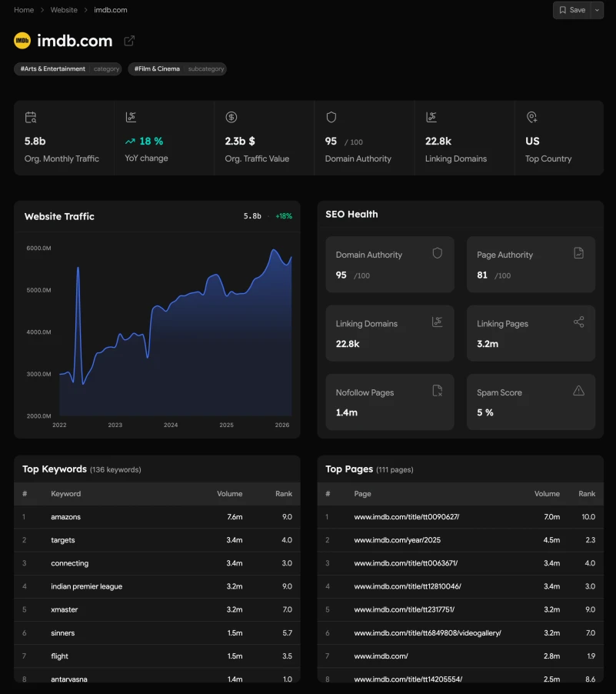616x694 pixels.
Task: Click the Top Country location pin icon
Action: (531, 117)
